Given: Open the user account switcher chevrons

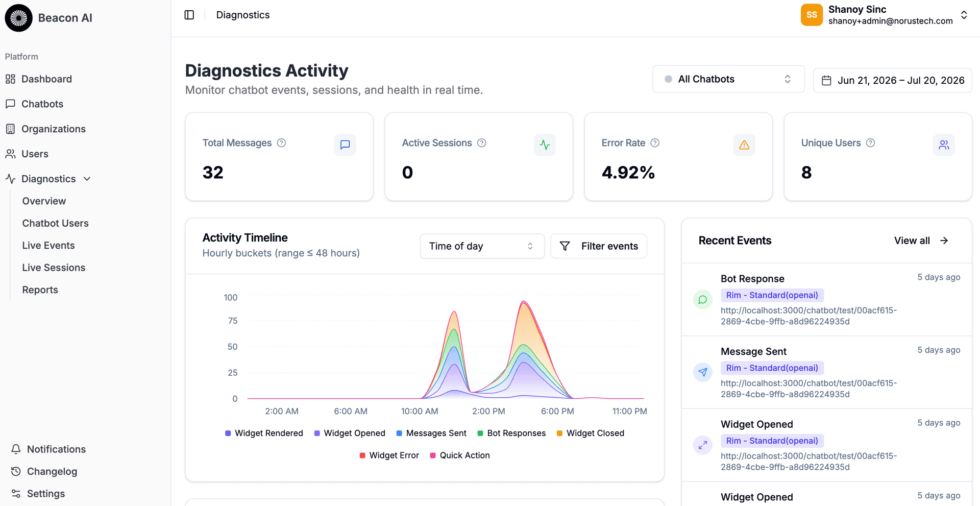Looking at the screenshot, I should [x=964, y=15].
